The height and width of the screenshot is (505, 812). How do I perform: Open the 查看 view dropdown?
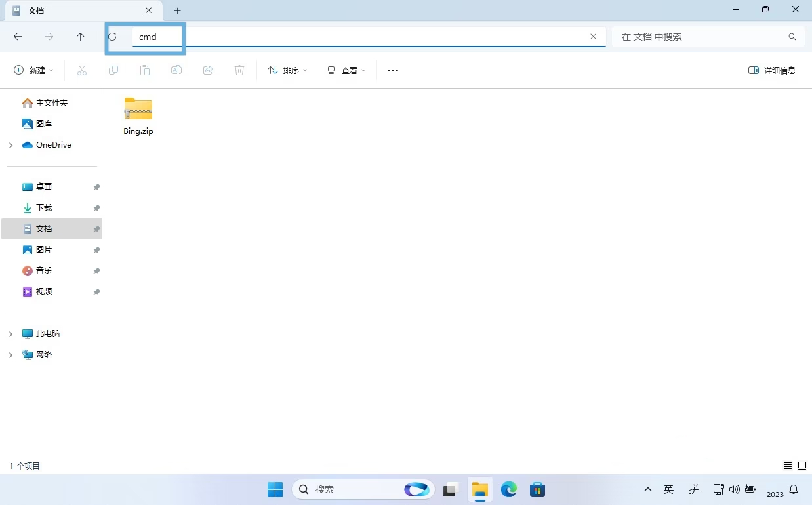point(346,70)
